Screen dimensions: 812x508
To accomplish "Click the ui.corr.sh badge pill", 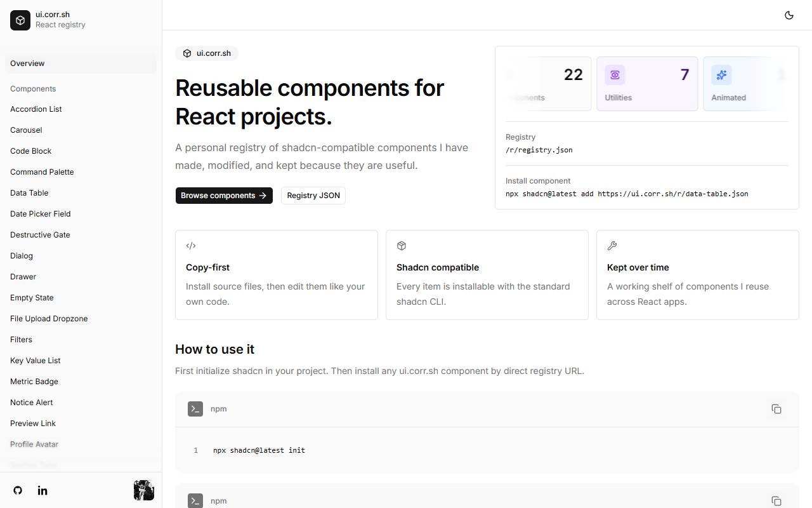I will pos(207,53).
